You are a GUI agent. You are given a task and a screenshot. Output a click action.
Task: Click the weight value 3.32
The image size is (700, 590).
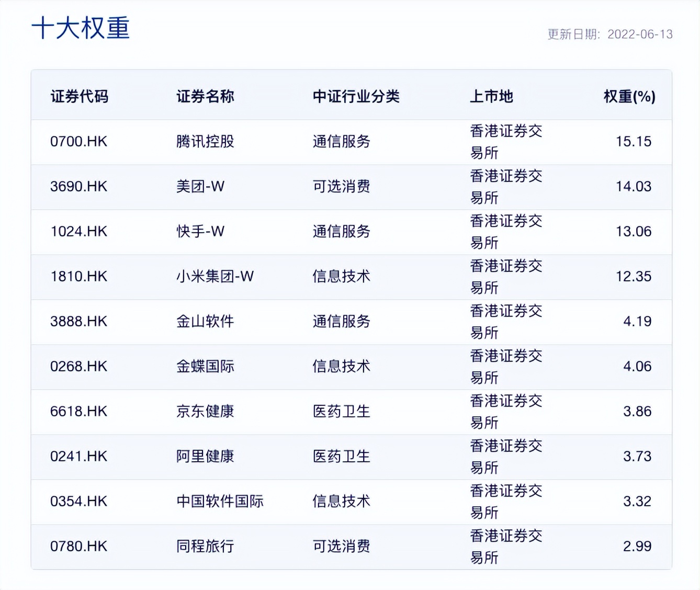pyautogui.click(x=637, y=502)
